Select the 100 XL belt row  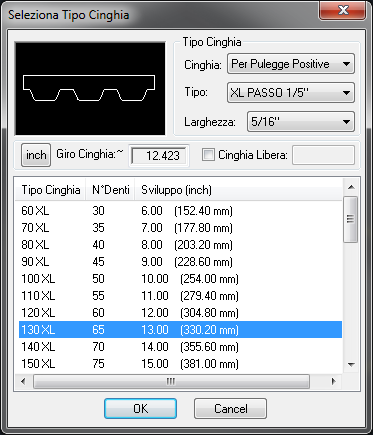click(x=180, y=279)
